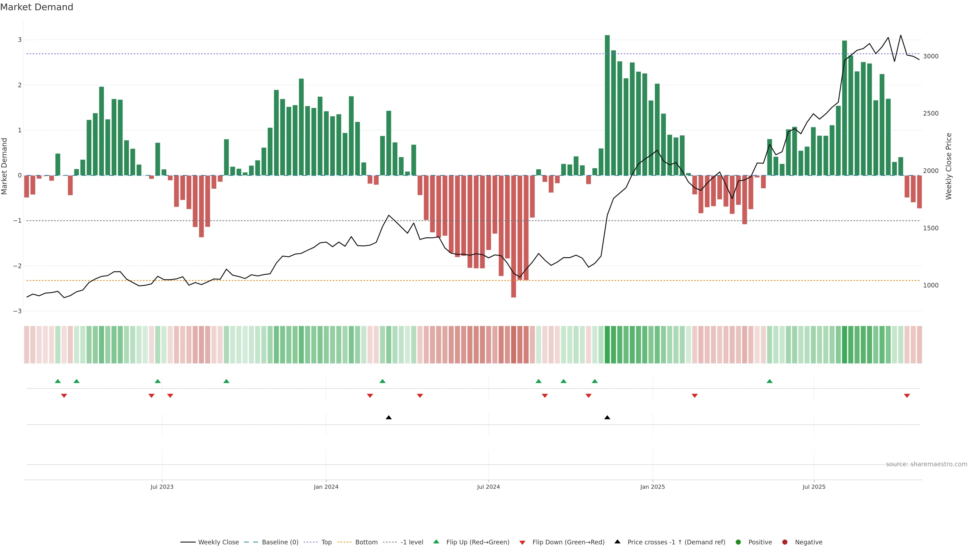Click the black Price crosses -1 legend triangle
This screenshot has width=980, height=551.
617,542
